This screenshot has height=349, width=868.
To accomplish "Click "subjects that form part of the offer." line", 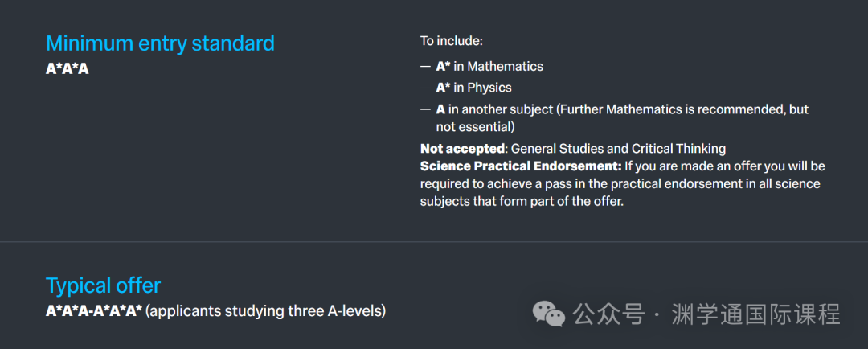I will [x=522, y=202].
